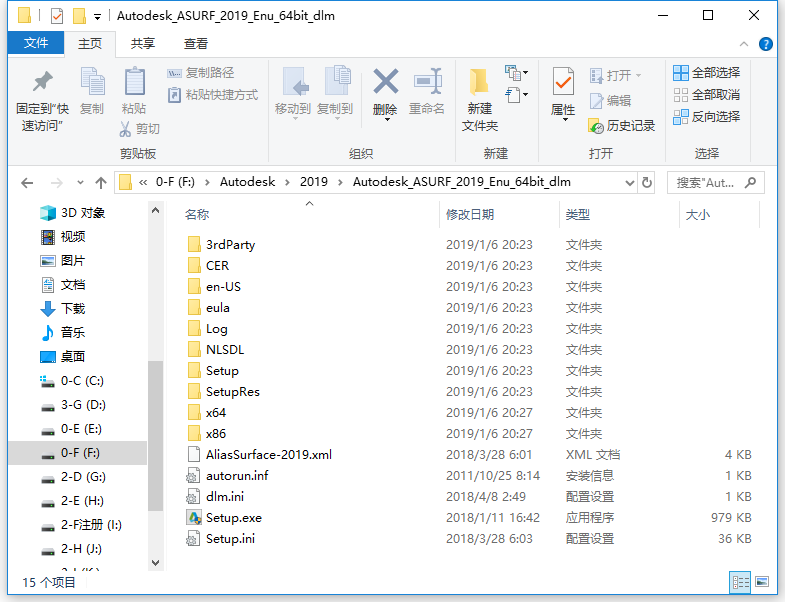785x602 pixels.
Task: Sort by the Name column header
Action: pos(309,215)
